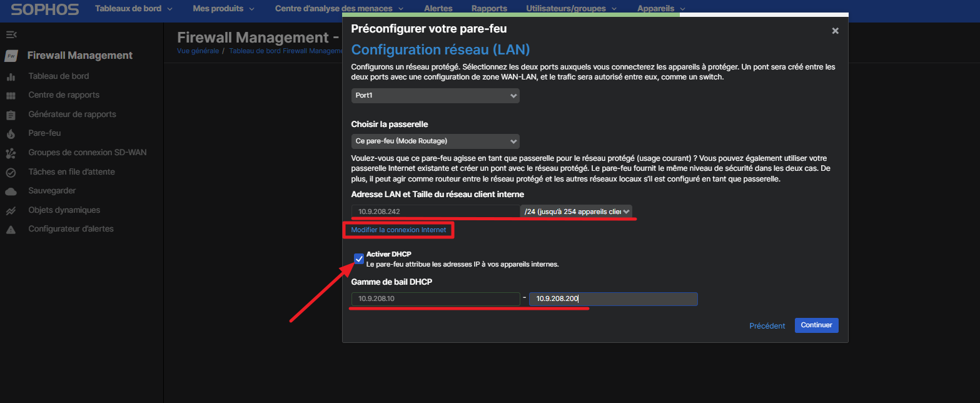
Task: Click the Choisir la passerelle label
Action: pos(390,125)
